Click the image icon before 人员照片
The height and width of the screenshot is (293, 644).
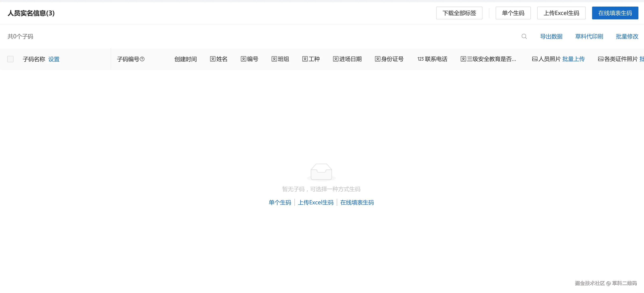[534, 59]
